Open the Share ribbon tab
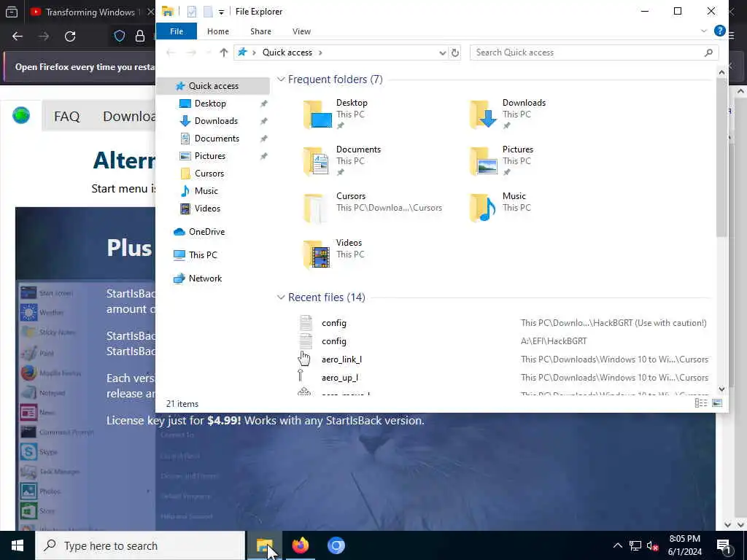Viewport: 747px width, 560px height. tap(260, 31)
